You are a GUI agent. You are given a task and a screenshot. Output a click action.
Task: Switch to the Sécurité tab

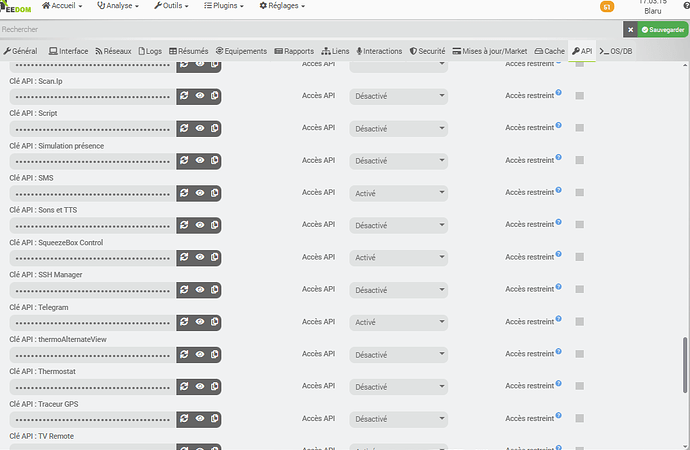coord(427,51)
